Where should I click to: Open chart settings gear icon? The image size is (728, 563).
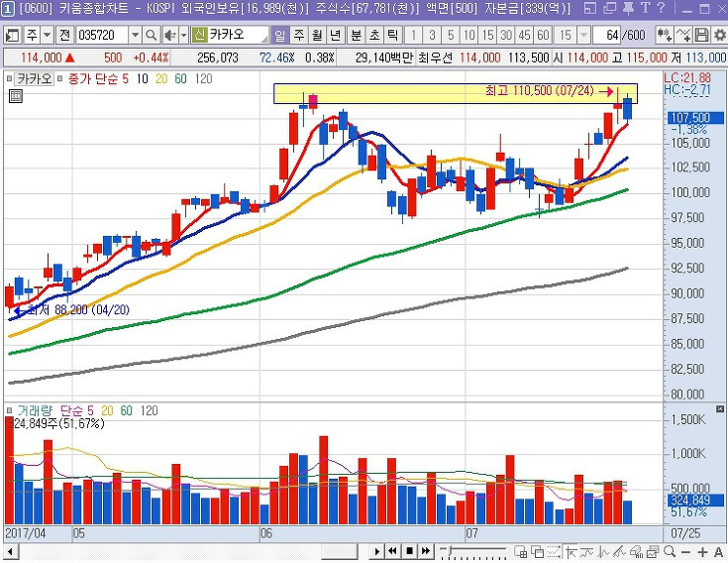coord(720,35)
